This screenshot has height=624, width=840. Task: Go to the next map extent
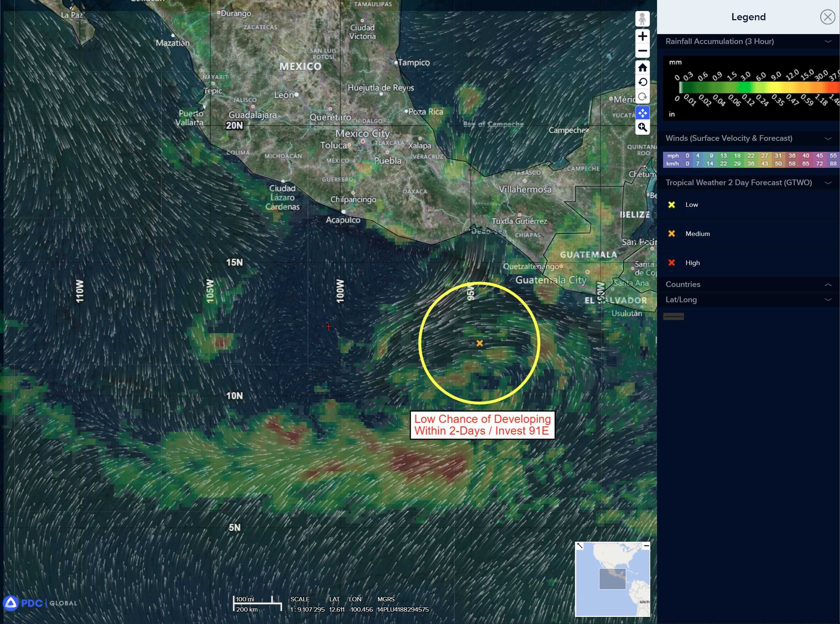[642, 97]
